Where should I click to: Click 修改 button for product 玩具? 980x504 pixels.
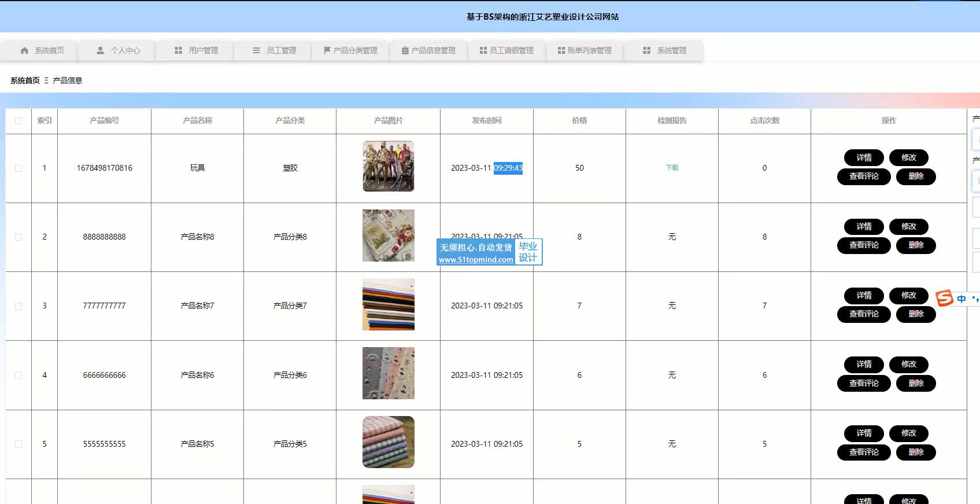(x=909, y=157)
